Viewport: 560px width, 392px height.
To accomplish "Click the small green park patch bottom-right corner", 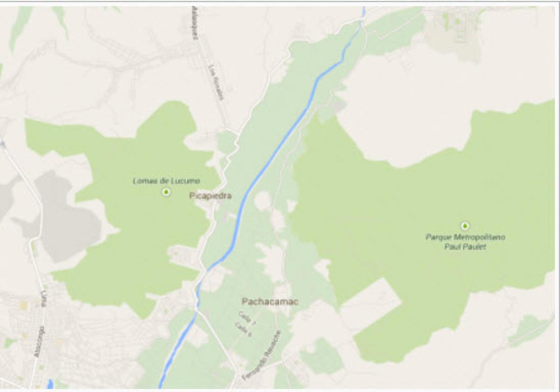I will point(530,330).
